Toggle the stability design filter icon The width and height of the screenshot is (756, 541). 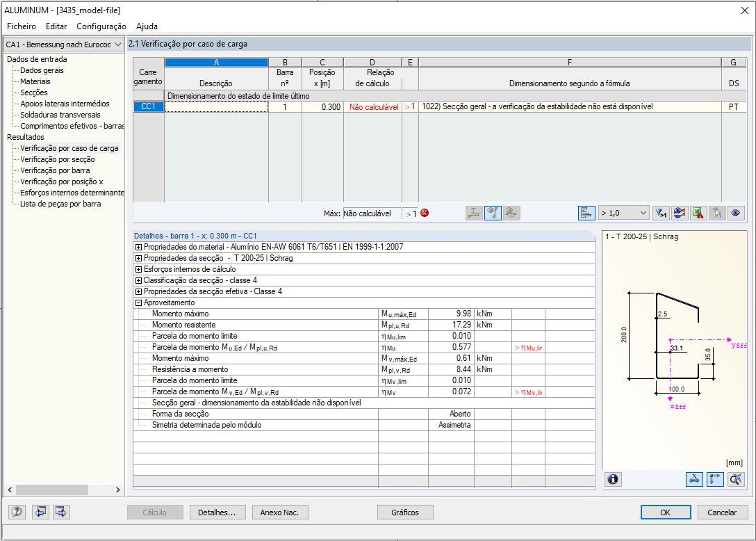click(x=493, y=213)
